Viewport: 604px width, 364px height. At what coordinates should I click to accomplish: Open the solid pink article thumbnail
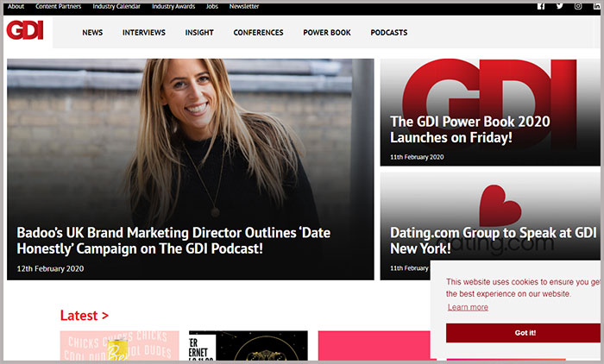tap(374, 346)
